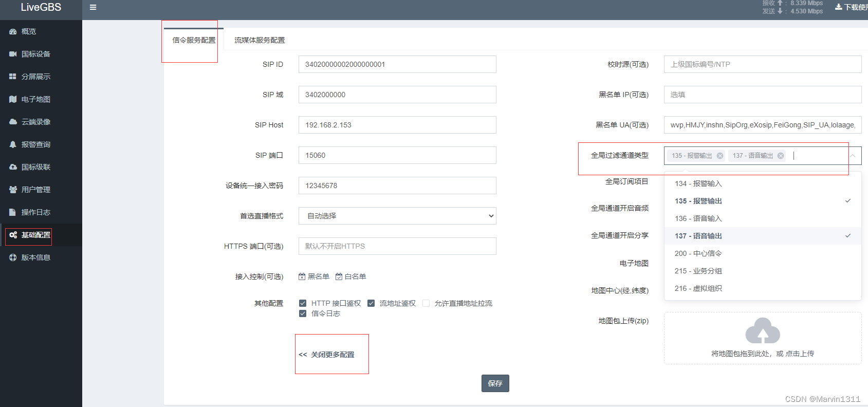Click the SIP 端口 input field
Viewport: 868px width, 407px height.
[x=397, y=155]
